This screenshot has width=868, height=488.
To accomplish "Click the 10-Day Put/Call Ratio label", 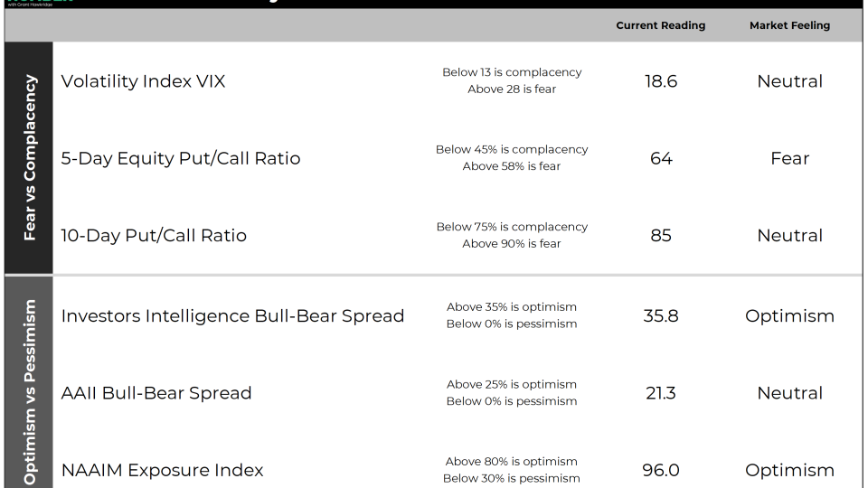I will (x=154, y=236).
